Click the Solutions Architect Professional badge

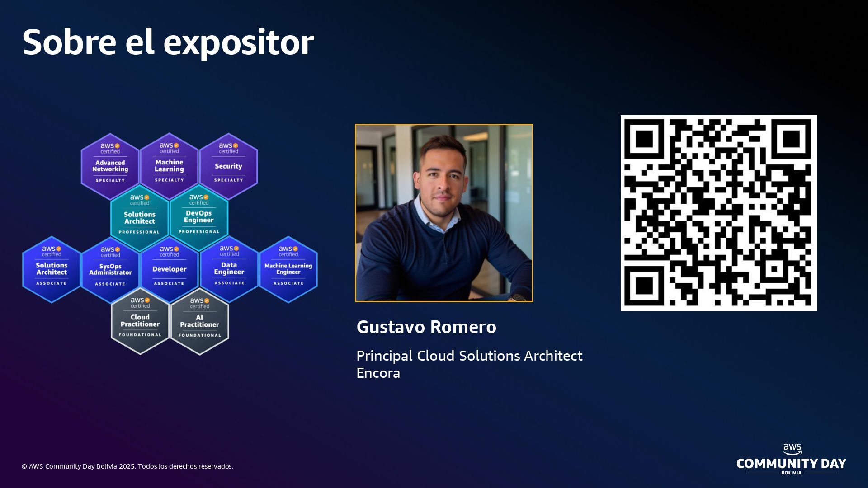pos(139,218)
